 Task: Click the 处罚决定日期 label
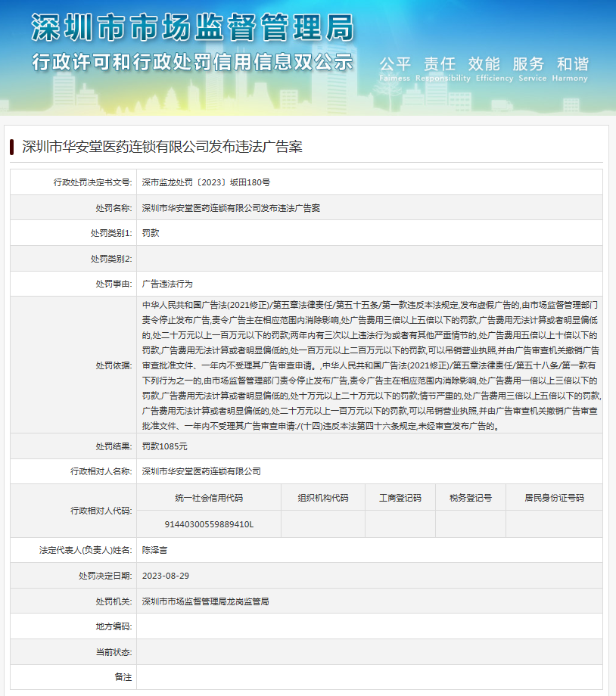coord(105,576)
